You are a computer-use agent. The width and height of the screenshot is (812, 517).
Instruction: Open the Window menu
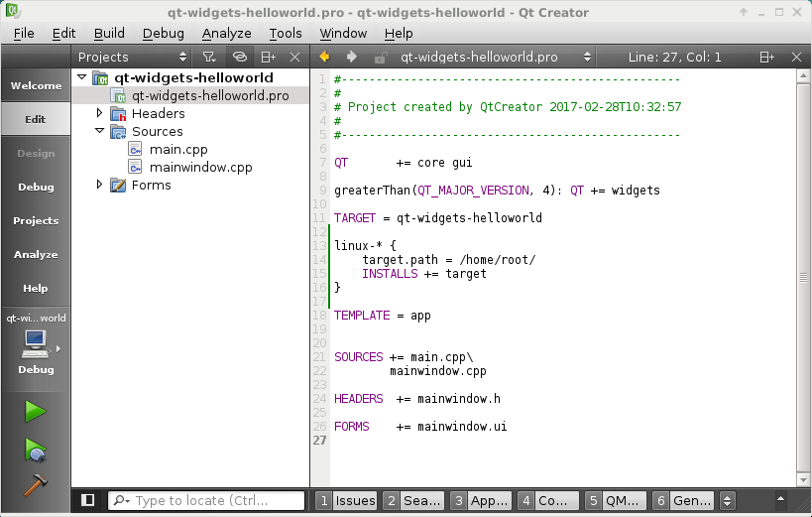(343, 33)
